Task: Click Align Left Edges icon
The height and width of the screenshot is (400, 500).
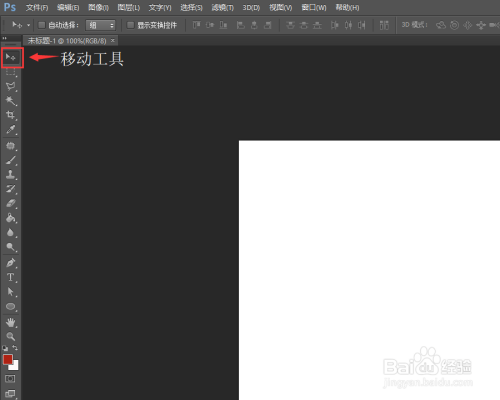Action: click(x=240, y=25)
